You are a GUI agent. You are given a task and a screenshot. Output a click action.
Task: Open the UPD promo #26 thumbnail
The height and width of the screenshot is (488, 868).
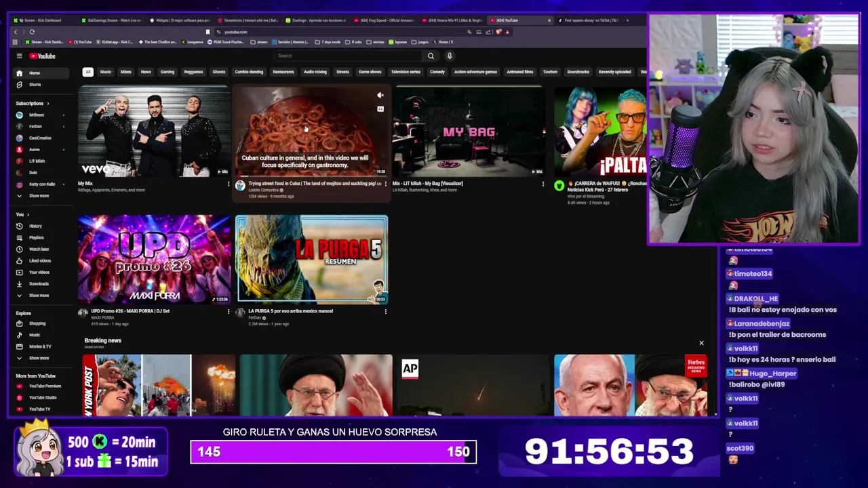(154, 260)
